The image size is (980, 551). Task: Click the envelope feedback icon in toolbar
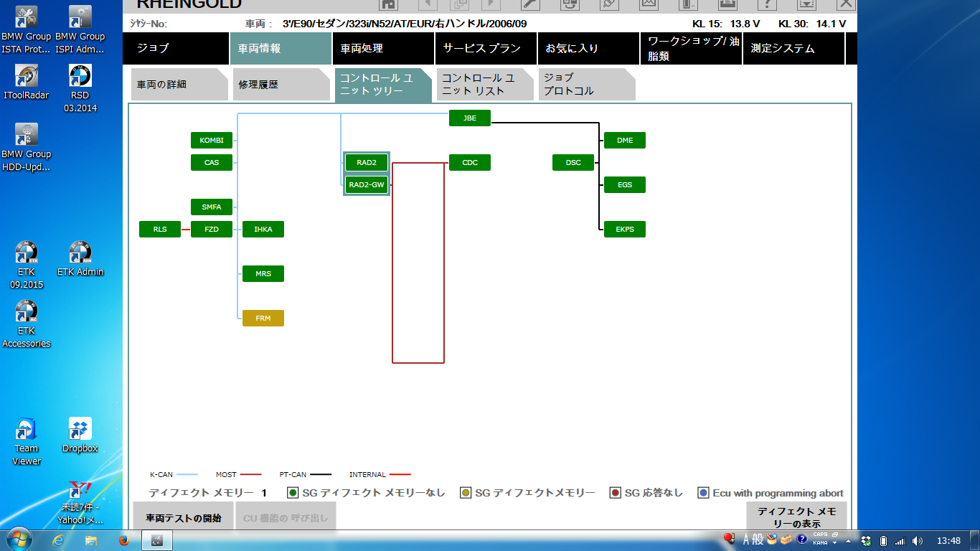click(649, 4)
